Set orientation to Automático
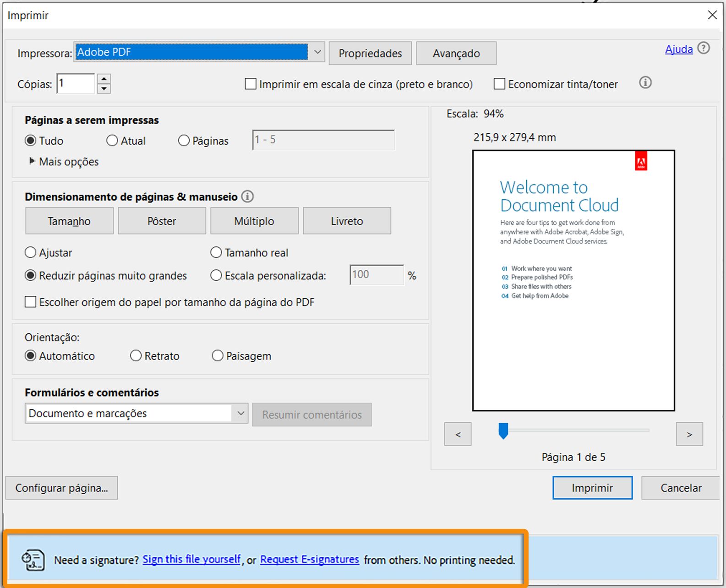Screen dimensions: 726x588 pyautogui.click(x=30, y=356)
